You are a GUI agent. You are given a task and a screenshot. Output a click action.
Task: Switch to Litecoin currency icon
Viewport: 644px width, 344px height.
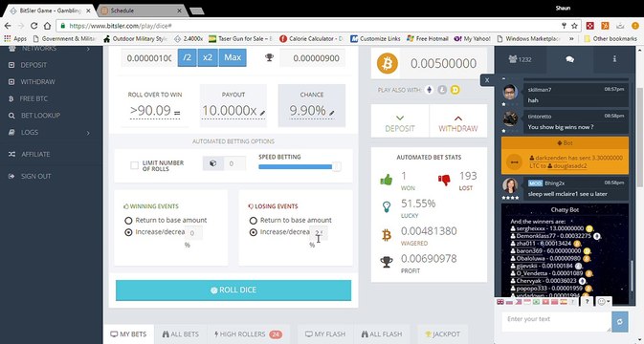tap(442, 90)
